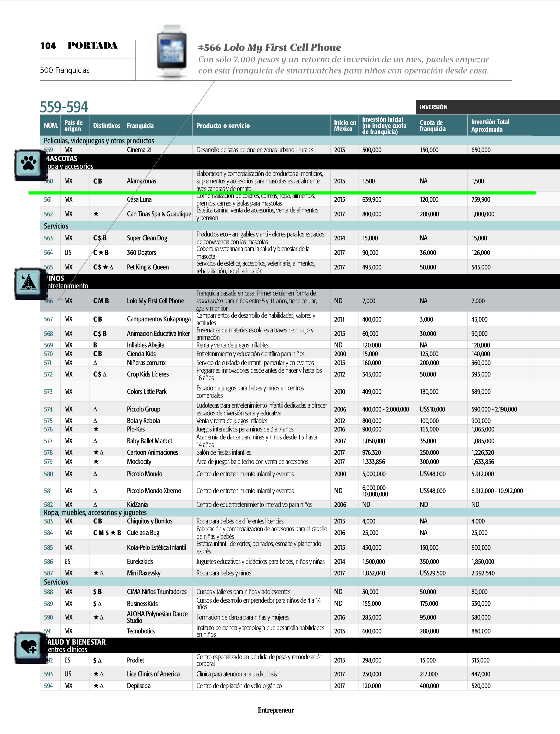560x734 pixels.
Task: Click the 'NÚM.' column header
Action: pos(51,126)
